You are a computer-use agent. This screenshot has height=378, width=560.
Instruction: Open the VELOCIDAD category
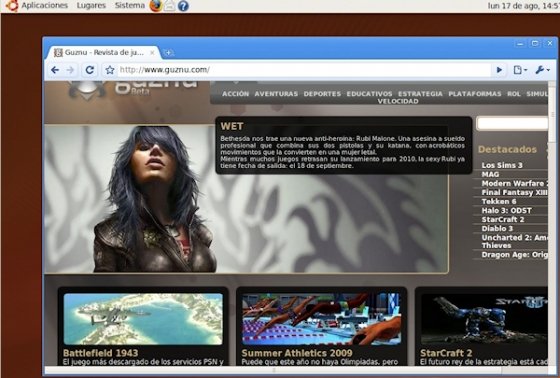(x=398, y=101)
